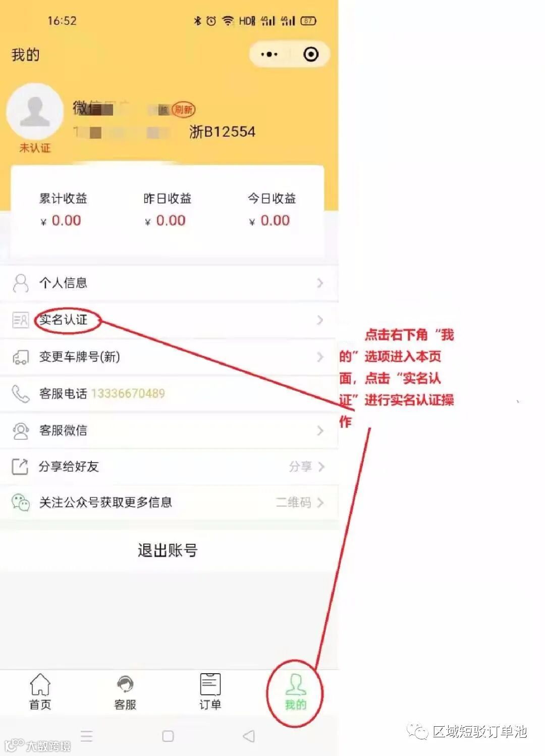The height and width of the screenshot is (756, 545).
Task: Call the customer service number 13336670489
Action: [128, 393]
